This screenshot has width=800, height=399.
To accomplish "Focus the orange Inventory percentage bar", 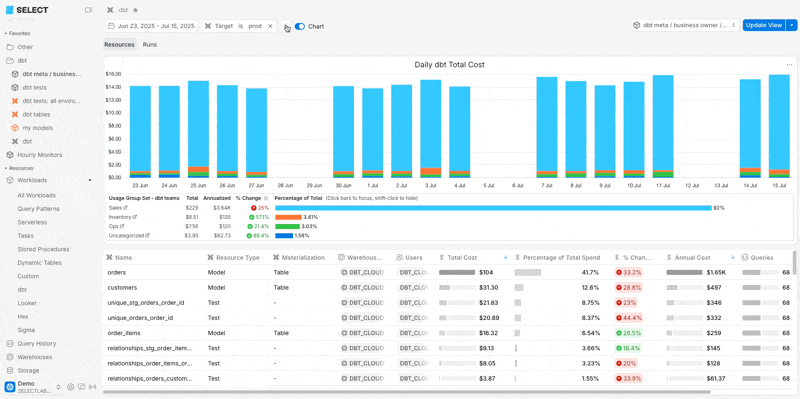I will click(288, 217).
